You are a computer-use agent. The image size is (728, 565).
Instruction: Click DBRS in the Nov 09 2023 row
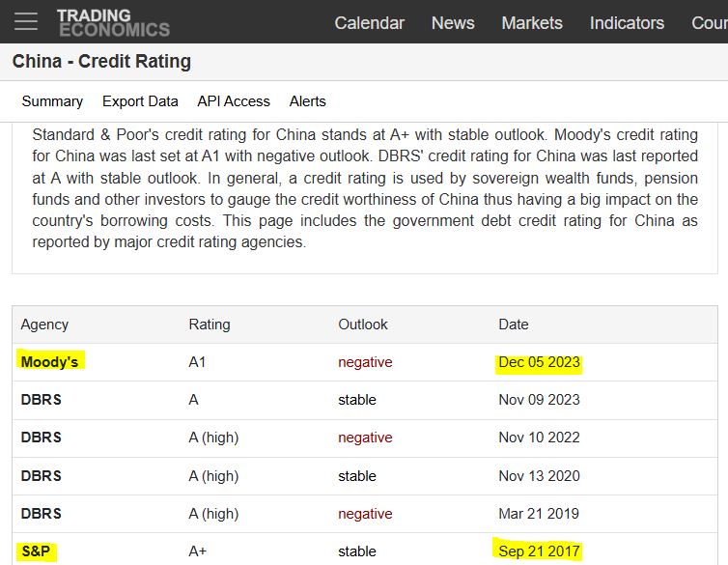point(41,400)
